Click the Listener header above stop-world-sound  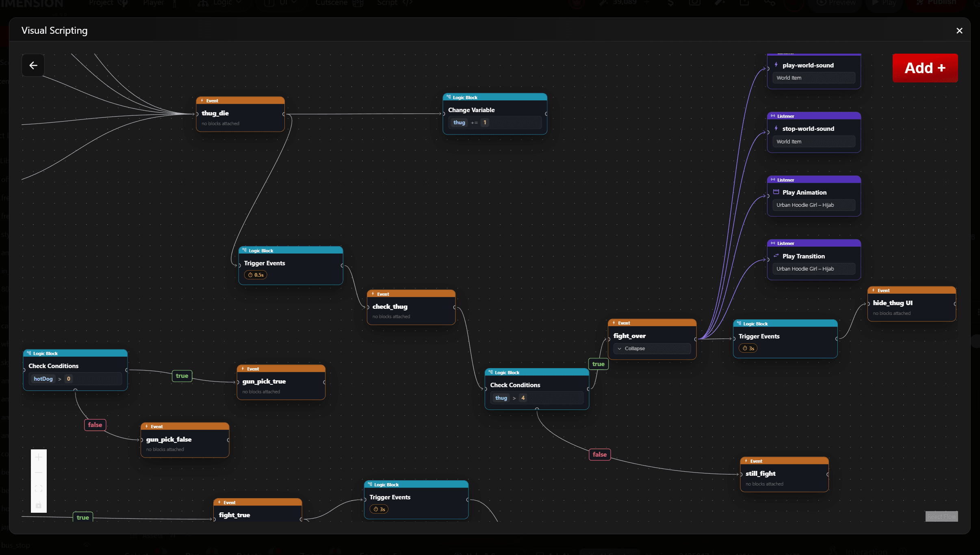[814, 116]
